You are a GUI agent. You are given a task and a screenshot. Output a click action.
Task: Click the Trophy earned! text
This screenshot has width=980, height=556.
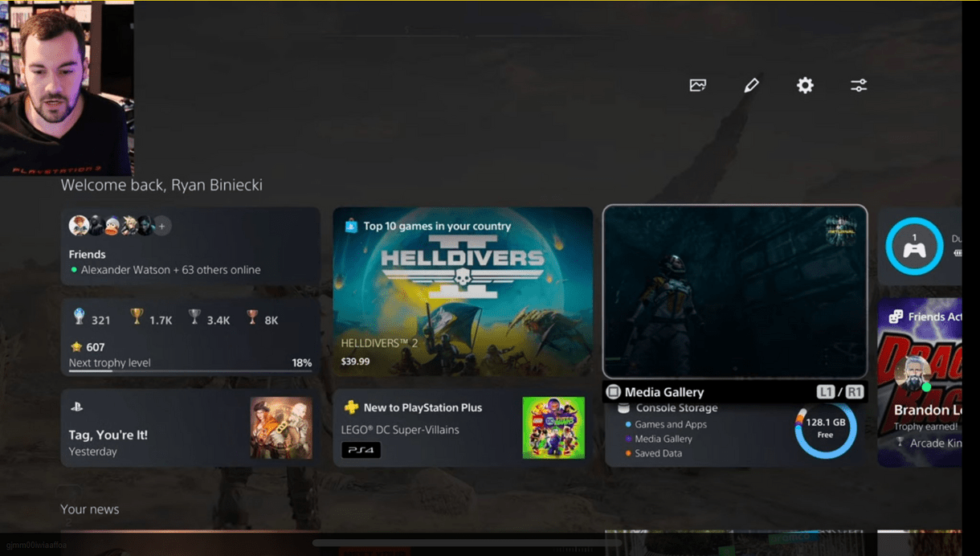coord(926,427)
